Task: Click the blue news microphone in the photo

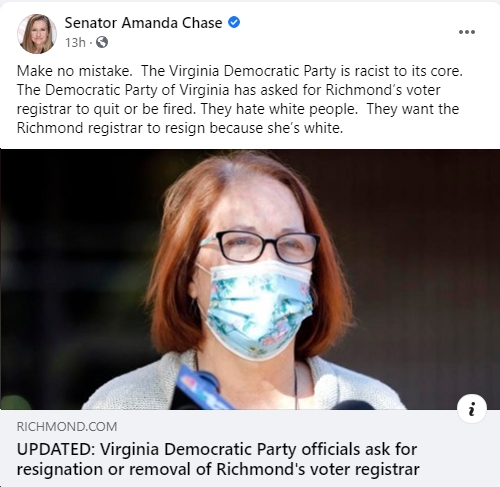Action: (203, 389)
